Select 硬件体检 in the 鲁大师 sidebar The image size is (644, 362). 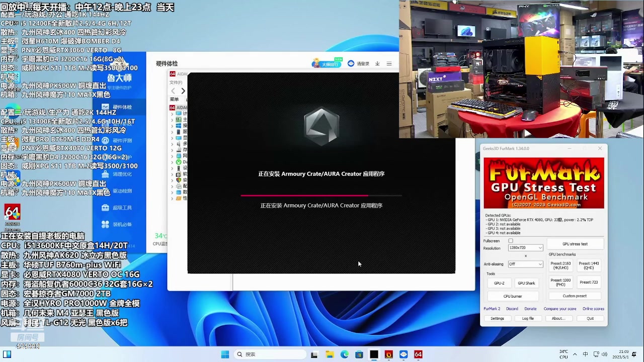tap(119, 107)
